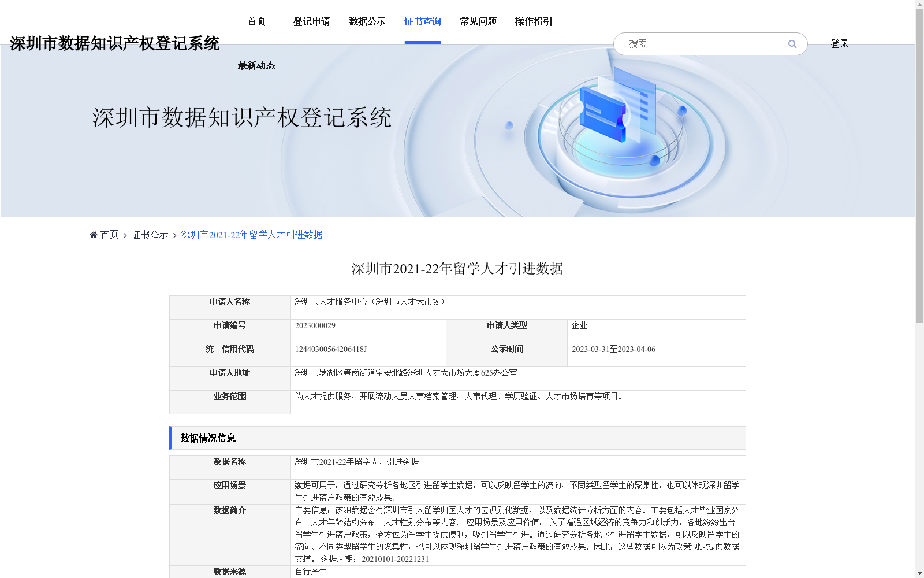This screenshot has width=924, height=578.
Task: Click data name value in the table
Action: pos(357,462)
